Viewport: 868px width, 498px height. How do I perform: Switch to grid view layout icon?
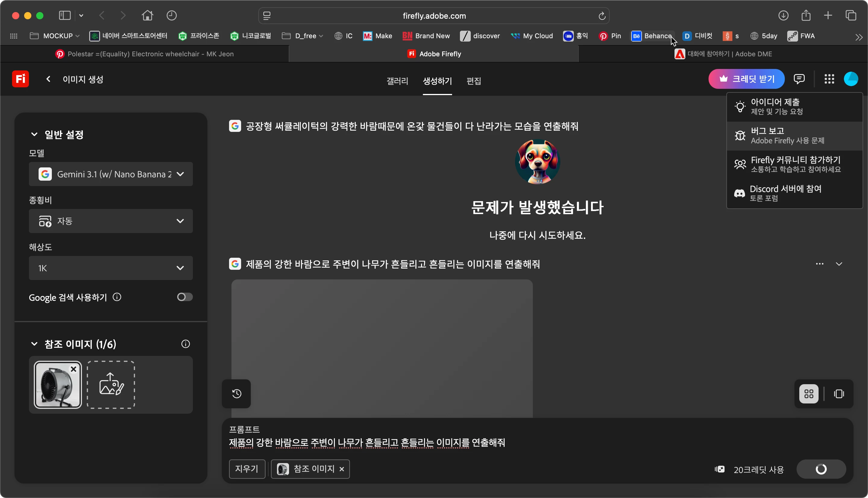809,394
